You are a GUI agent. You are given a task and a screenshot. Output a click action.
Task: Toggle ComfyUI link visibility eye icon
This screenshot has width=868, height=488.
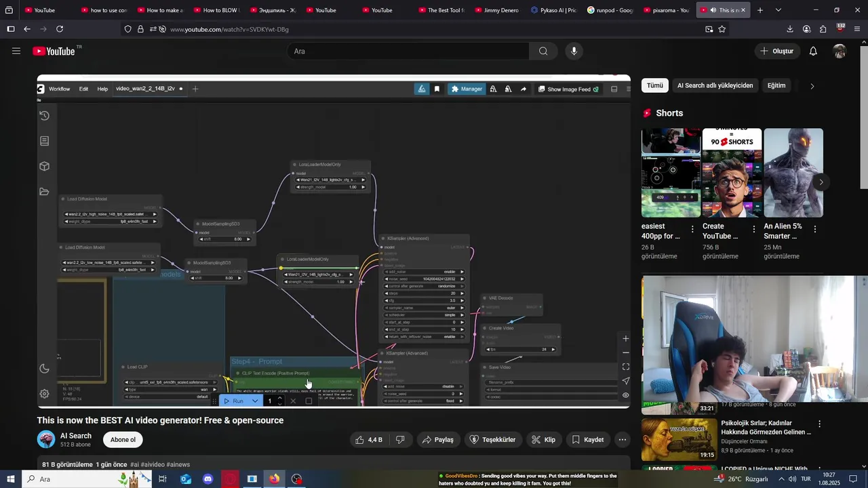(625, 395)
